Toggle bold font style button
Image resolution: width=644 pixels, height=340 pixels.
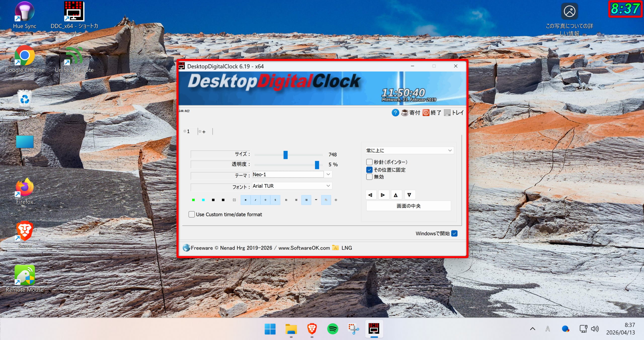pyautogui.click(x=246, y=200)
